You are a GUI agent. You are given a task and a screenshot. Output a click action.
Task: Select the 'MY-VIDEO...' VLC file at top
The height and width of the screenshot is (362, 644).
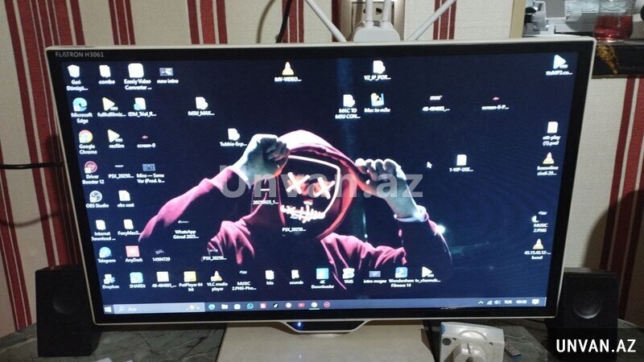pyautogui.click(x=287, y=72)
